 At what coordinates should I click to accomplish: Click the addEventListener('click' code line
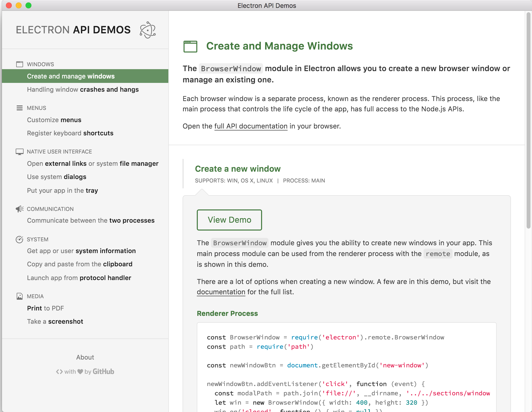pyautogui.click(x=316, y=384)
